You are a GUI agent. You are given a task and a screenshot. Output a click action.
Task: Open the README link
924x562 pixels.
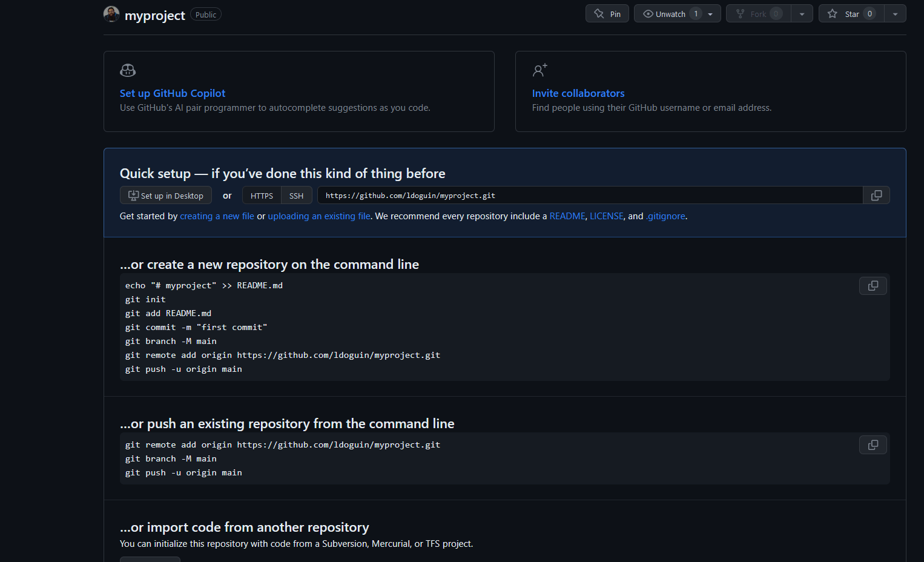567,216
